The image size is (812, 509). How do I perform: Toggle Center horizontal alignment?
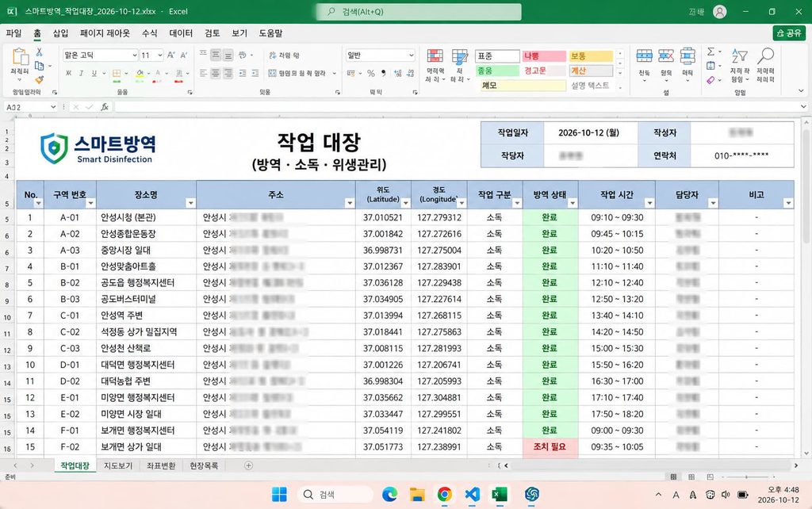tap(216, 74)
